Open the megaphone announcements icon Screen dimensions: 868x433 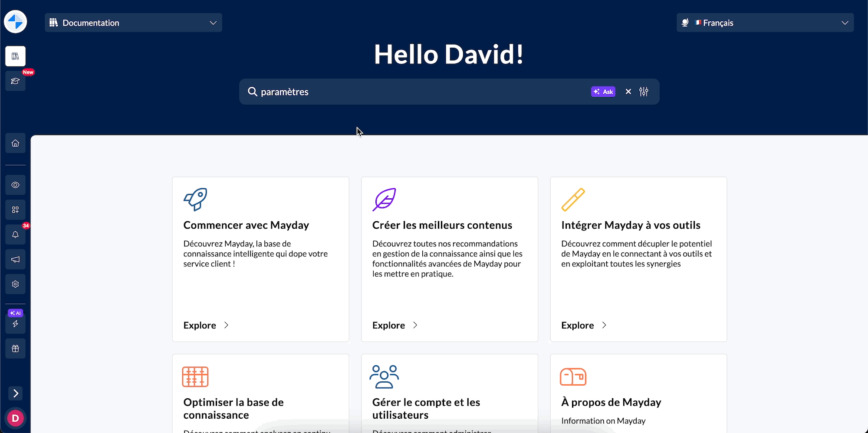point(16,259)
